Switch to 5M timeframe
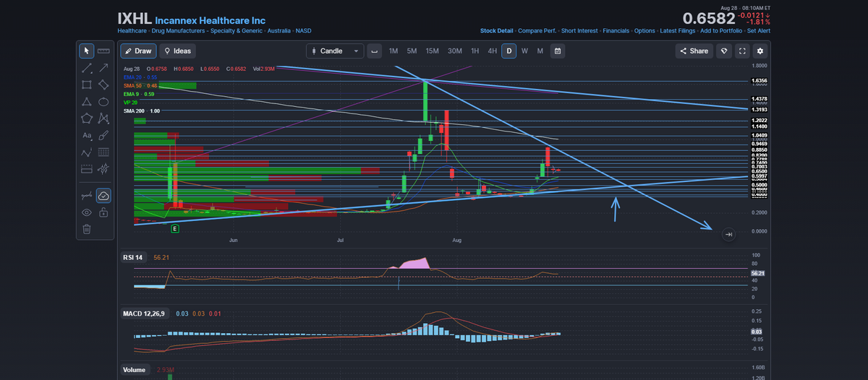The image size is (868, 380). click(412, 51)
